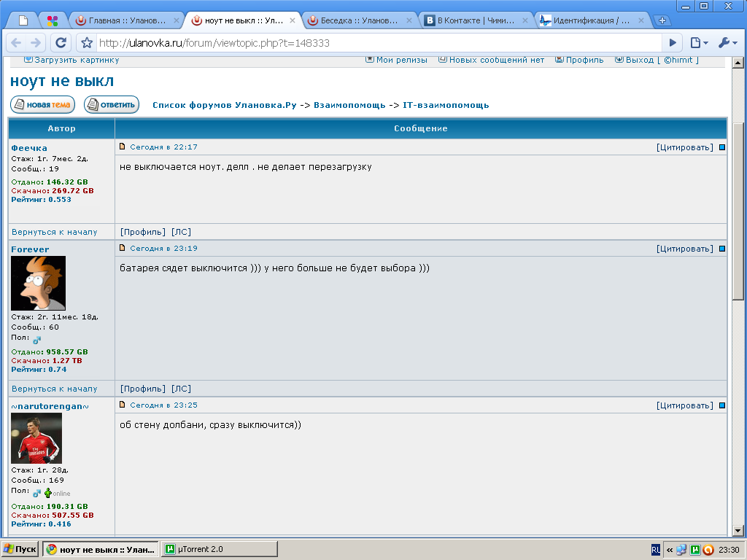
Task: Open a new tab with plus button
Action: point(662,20)
